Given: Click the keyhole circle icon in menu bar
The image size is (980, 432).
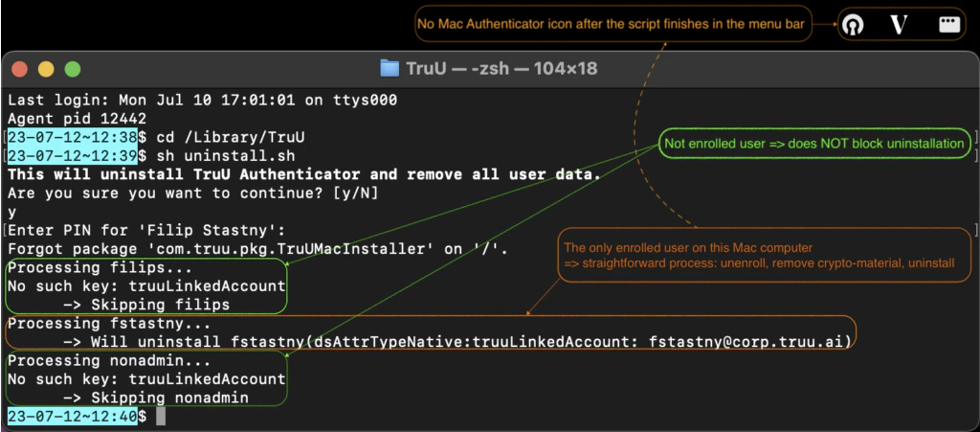Looking at the screenshot, I should 853,25.
